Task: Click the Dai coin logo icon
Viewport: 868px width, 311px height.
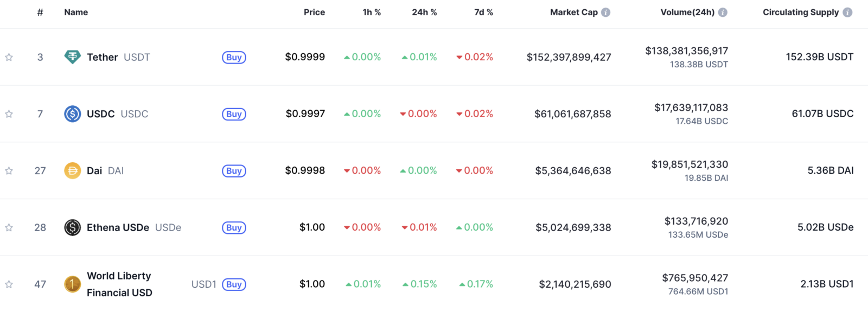Action: pyautogui.click(x=72, y=170)
